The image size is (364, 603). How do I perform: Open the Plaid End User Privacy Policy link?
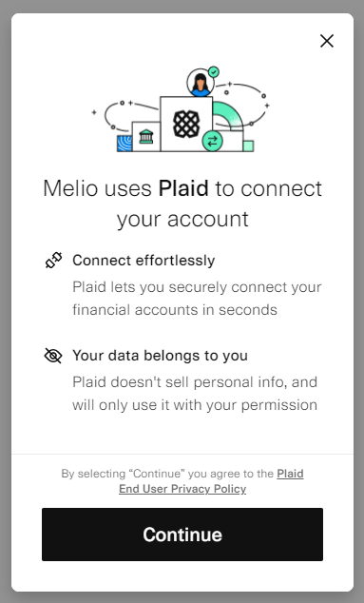pos(211,481)
